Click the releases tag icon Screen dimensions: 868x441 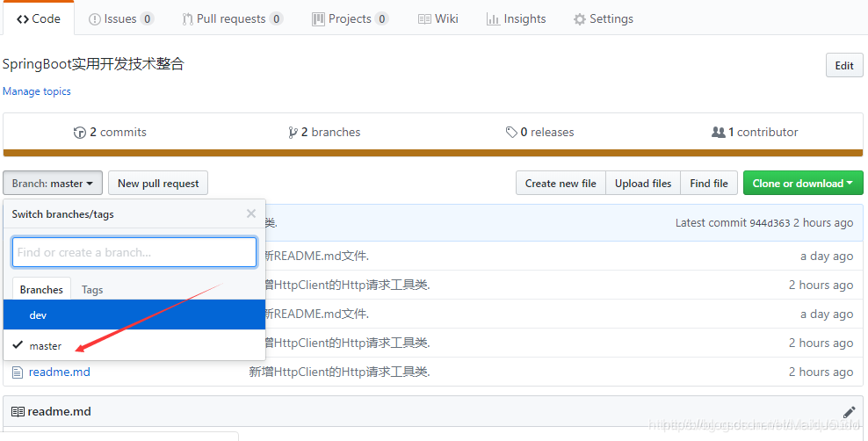pos(511,133)
